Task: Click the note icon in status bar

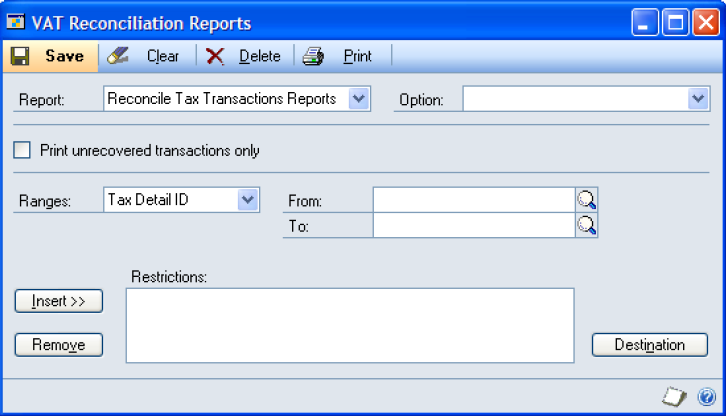Action: tap(675, 397)
